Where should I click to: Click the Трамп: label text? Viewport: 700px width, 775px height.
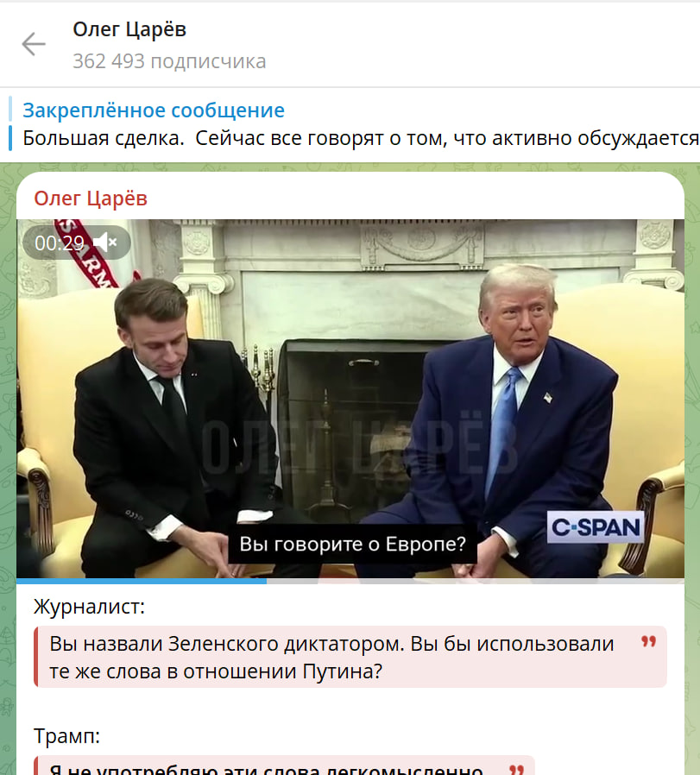pyautogui.click(x=66, y=736)
